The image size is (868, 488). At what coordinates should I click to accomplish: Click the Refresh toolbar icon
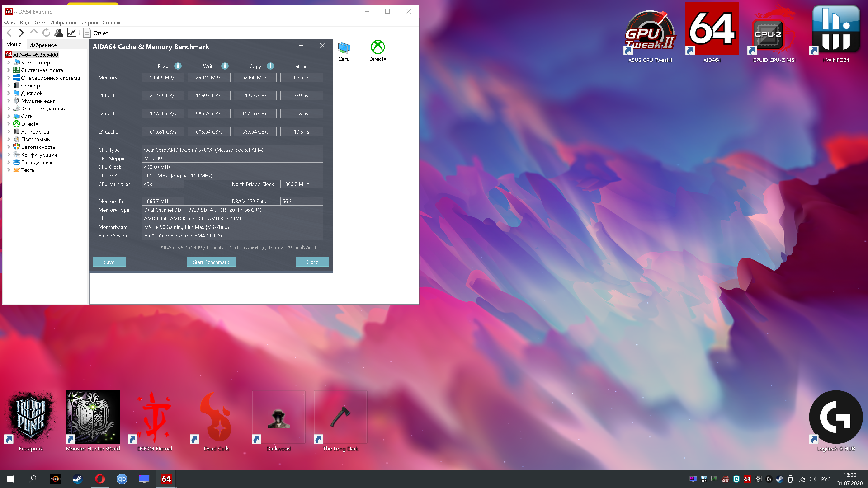[46, 33]
